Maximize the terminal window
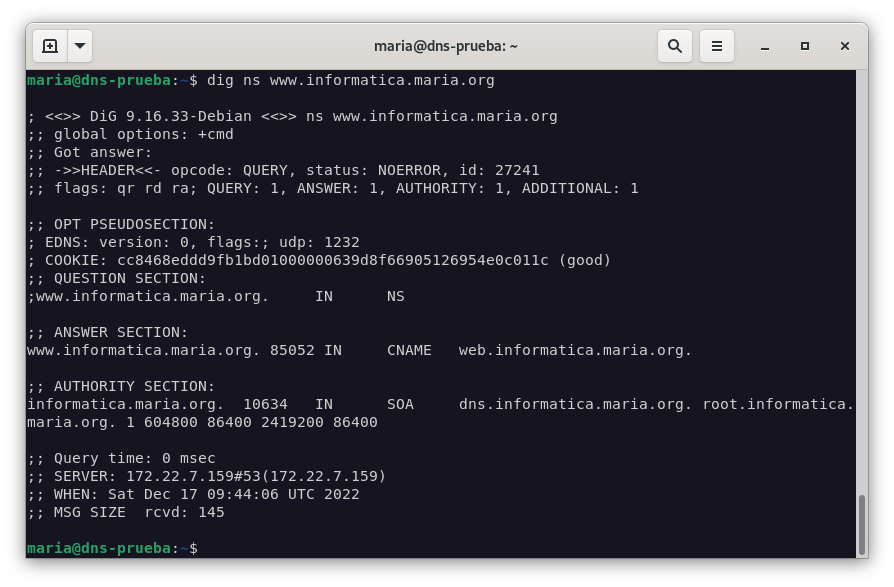 pos(805,46)
